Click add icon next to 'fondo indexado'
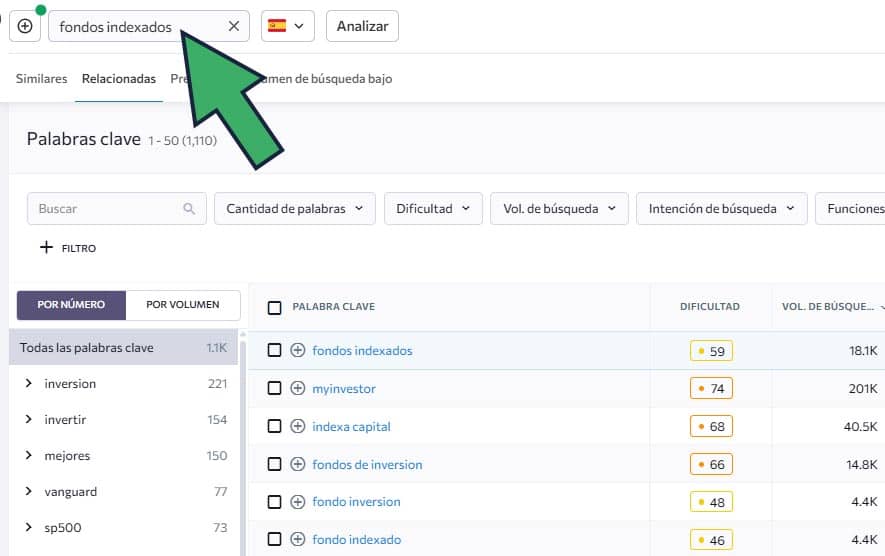This screenshot has width=885, height=556. (x=297, y=540)
